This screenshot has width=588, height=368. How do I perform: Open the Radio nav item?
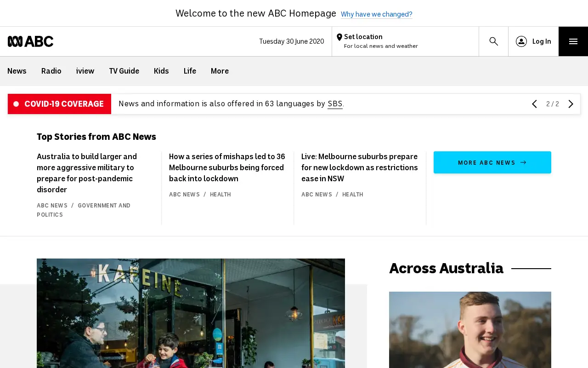pyautogui.click(x=51, y=71)
